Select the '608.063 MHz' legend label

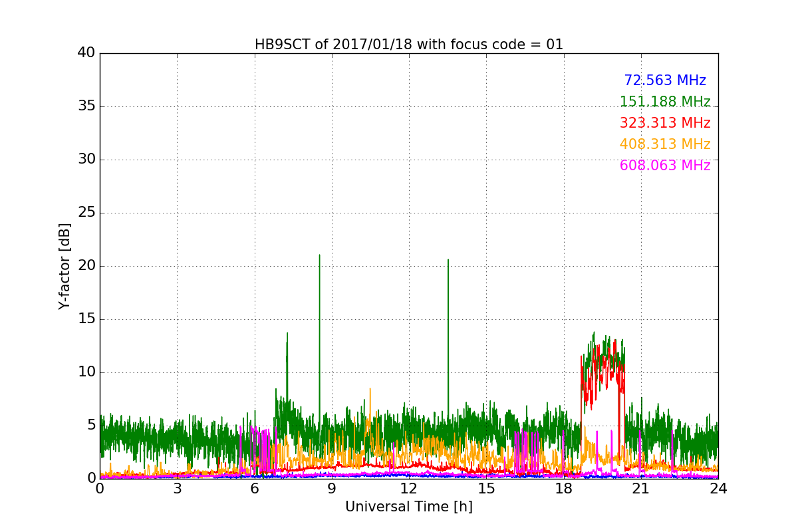pos(665,166)
